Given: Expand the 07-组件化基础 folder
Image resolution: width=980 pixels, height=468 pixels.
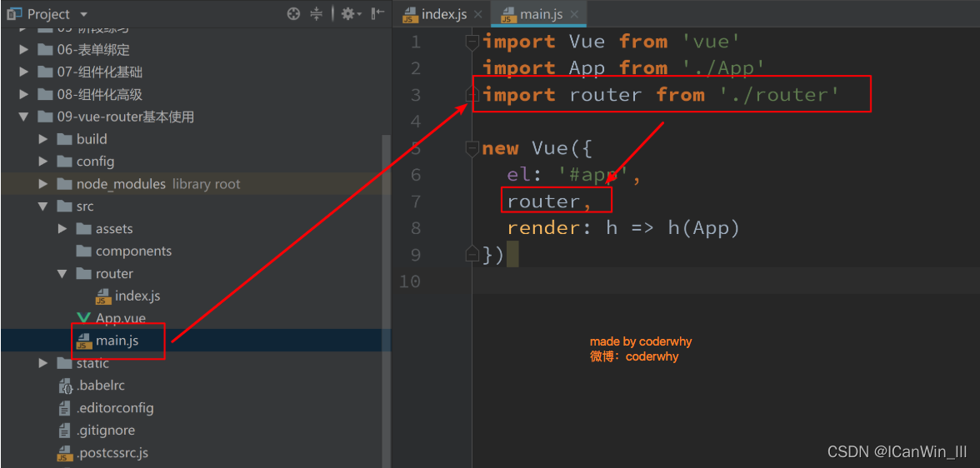Looking at the screenshot, I should pos(23,72).
